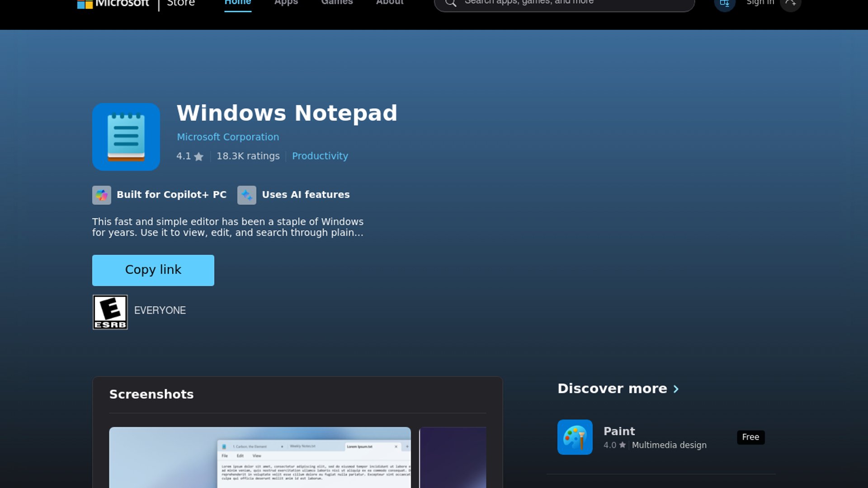Open the Paint app icon
The image size is (868, 488).
(575, 437)
